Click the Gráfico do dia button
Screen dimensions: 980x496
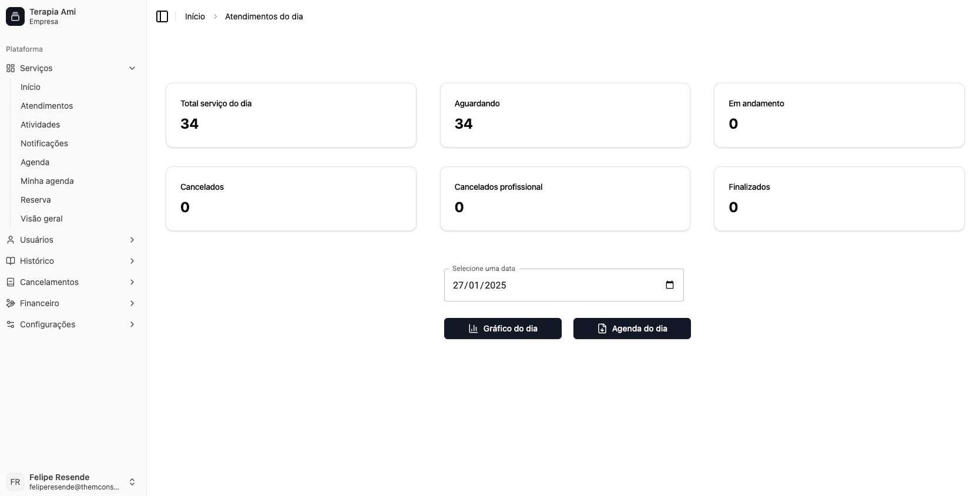pos(503,329)
